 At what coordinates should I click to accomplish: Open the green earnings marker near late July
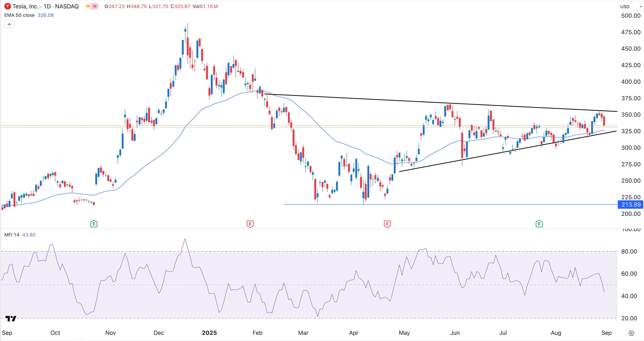click(539, 224)
